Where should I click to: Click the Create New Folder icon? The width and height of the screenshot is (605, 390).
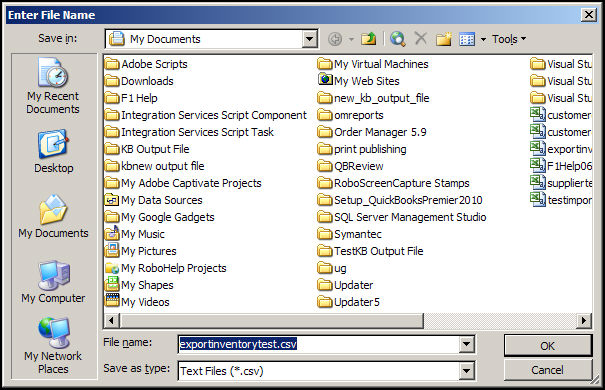(x=443, y=39)
